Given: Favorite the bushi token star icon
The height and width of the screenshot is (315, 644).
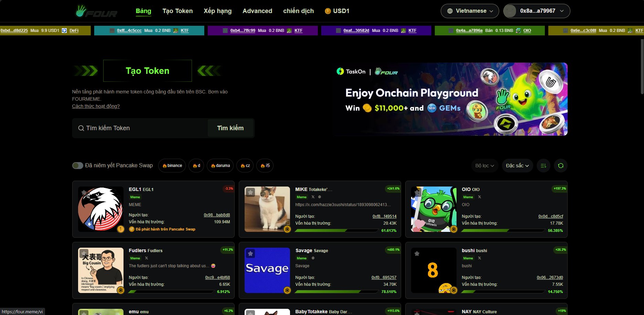Looking at the screenshot, I should (x=417, y=254).
